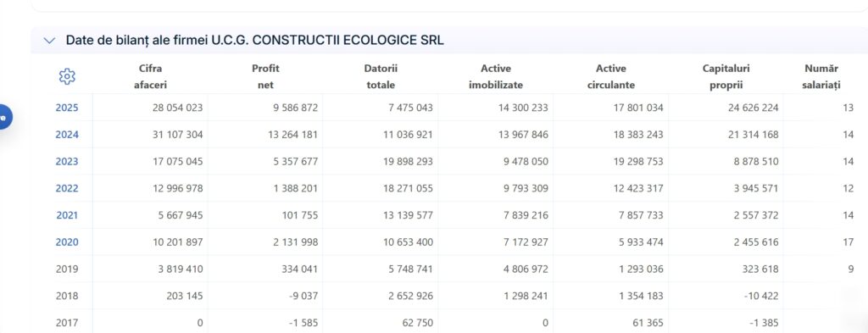Select turnover value 31 107 304
Image resolution: width=868 pixels, height=333 pixels.
pyautogui.click(x=178, y=135)
